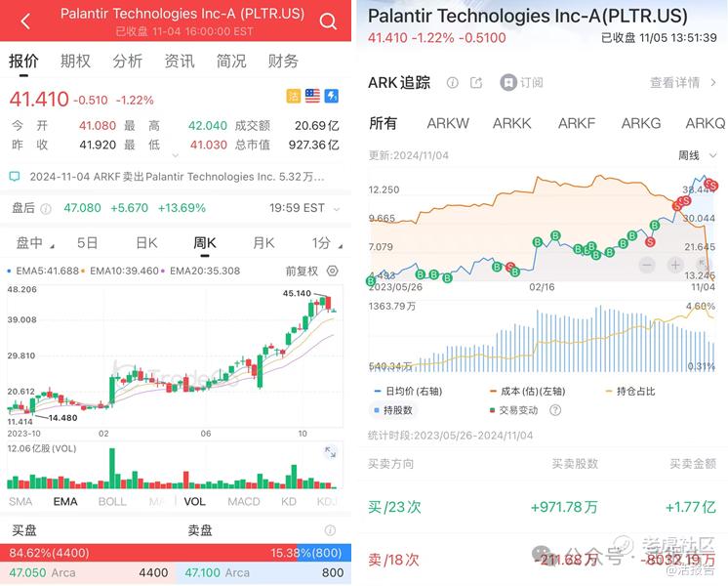Viewport: 728px width, 586px height.
Task: Tap info icon next to ARK追踪
Action: 452,83
